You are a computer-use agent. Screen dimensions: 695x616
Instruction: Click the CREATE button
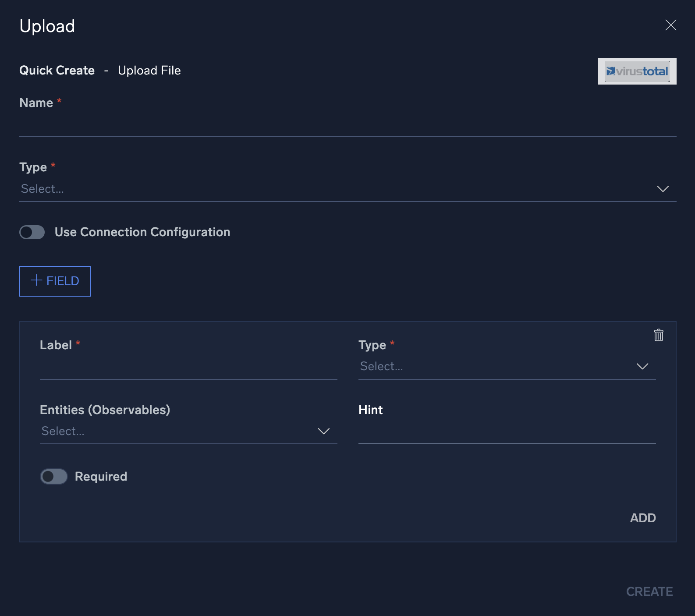(x=649, y=591)
